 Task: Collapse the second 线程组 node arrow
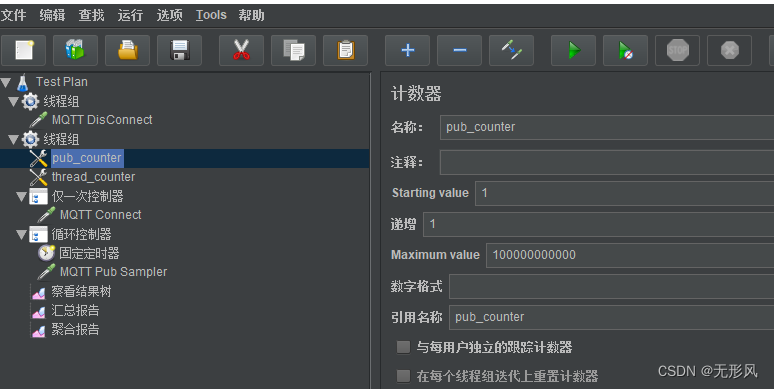[x=14, y=140]
